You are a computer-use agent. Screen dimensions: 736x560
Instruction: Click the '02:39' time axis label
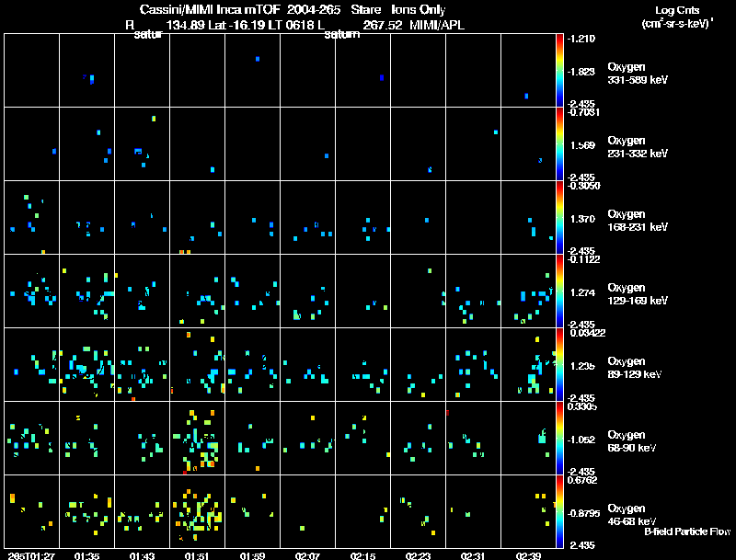(x=528, y=555)
